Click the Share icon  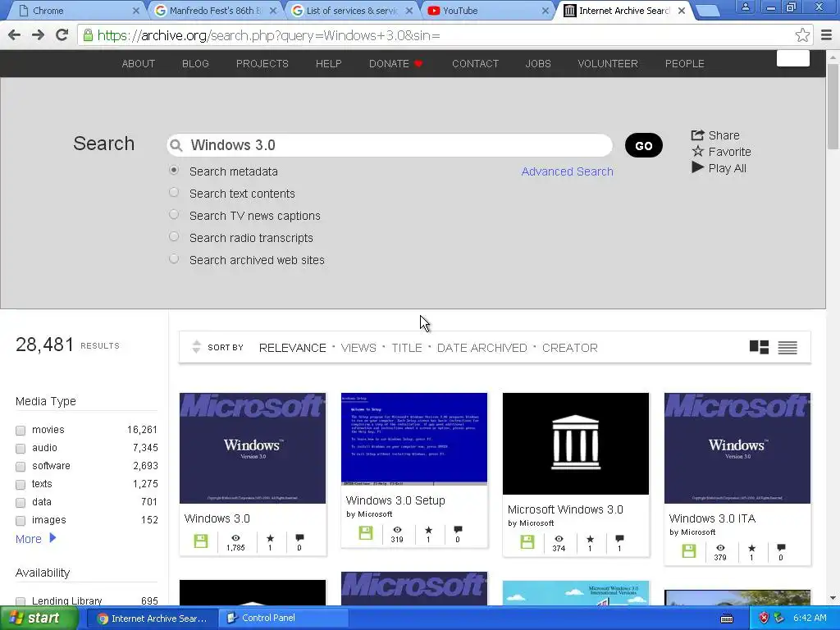(697, 135)
